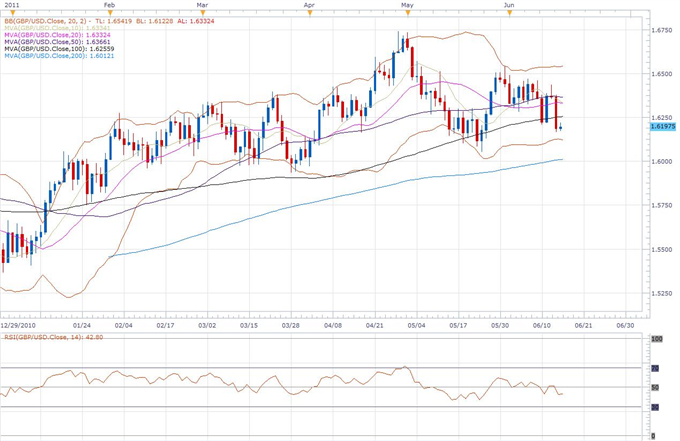The width and height of the screenshot is (680, 441).
Task: Click the RSI 70 level label
Action: [x=655, y=368]
